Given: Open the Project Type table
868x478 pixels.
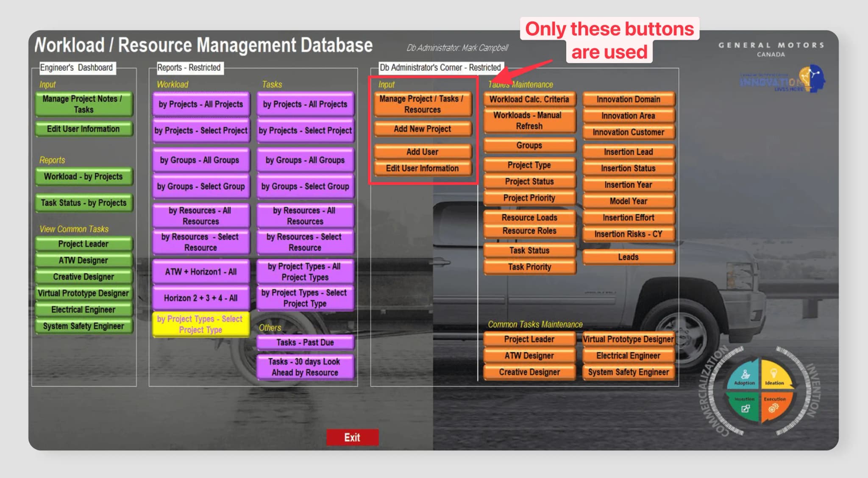Looking at the screenshot, I should 529,165.
